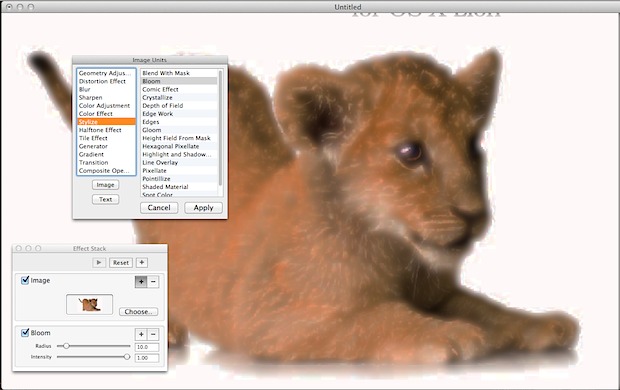
Task: Select Pointillize filter
Action: (179, 179)
